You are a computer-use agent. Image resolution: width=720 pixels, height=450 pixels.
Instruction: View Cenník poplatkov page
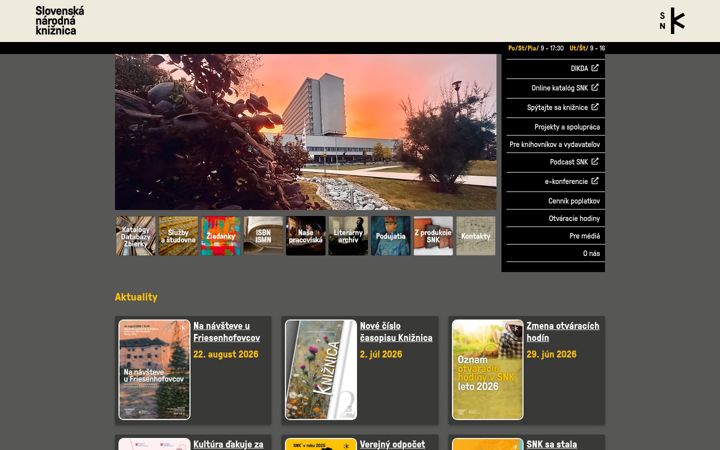point(574,201)
